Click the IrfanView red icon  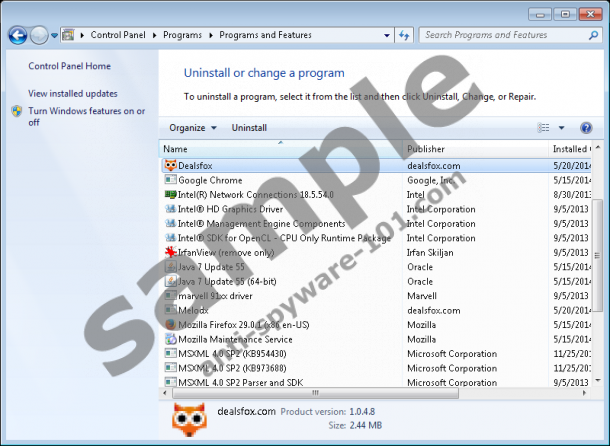click(170, 253)
